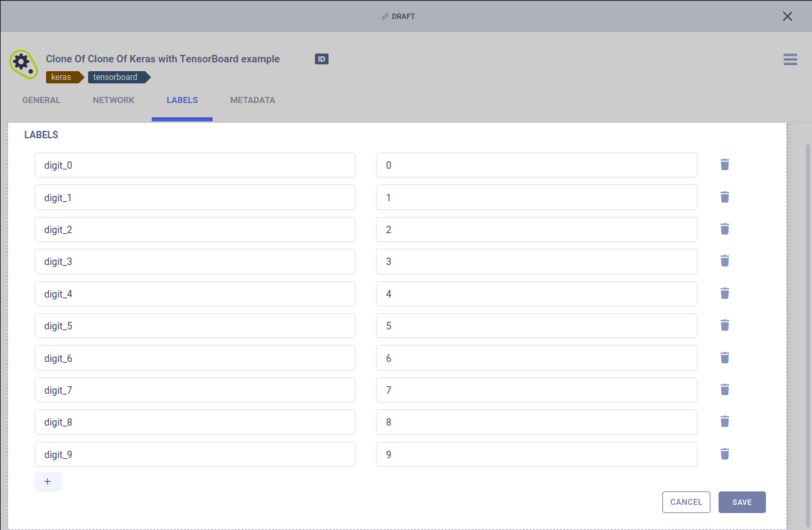Screen dimensions: 812x530
Task: Open the hamburger menu
Action: pyautogui.click(x=790, y=60)
